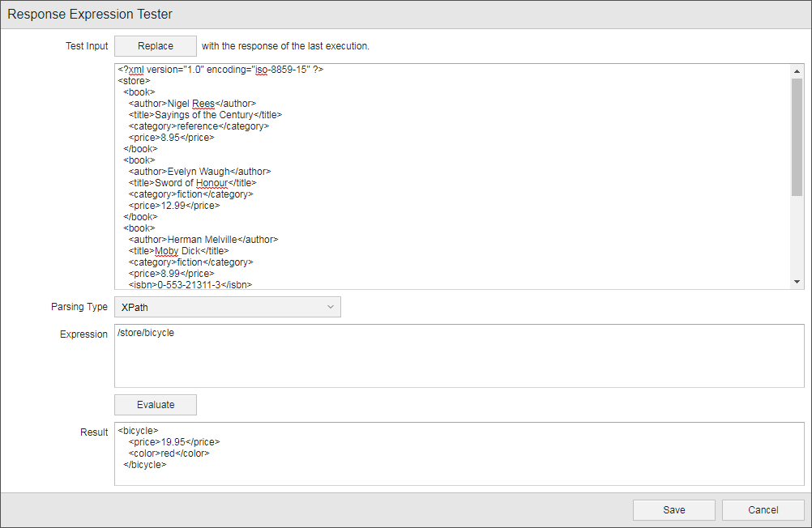Click the Replace button

[x=156, y=46]
